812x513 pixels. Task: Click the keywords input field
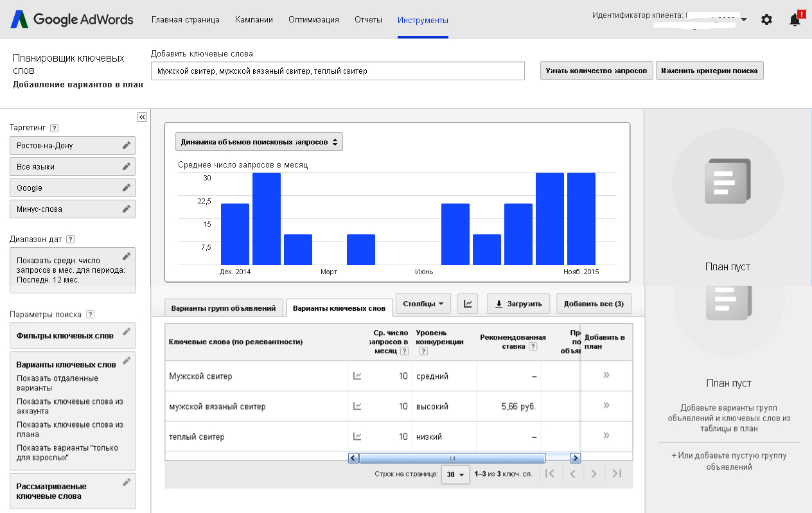pos(337,71)
